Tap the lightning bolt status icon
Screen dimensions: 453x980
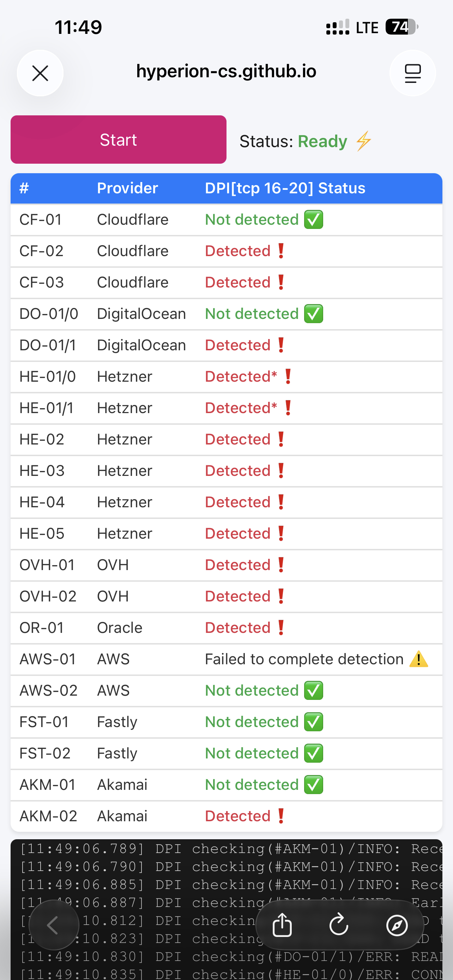coord(364,141)
